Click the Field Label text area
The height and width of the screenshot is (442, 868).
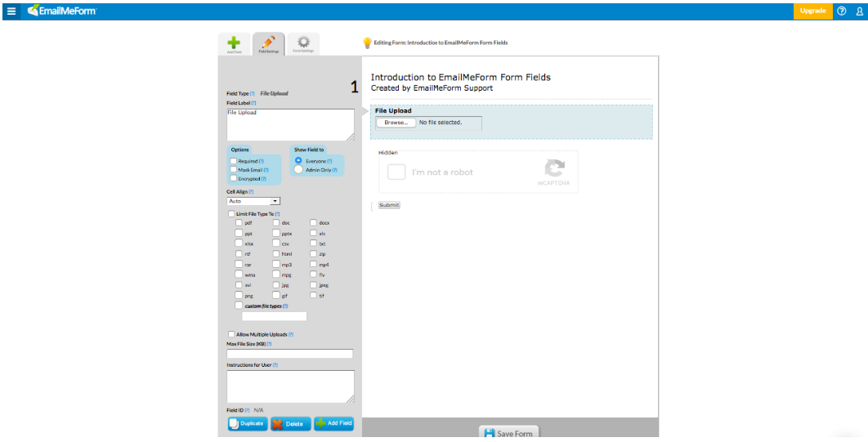tap(290, 125)
